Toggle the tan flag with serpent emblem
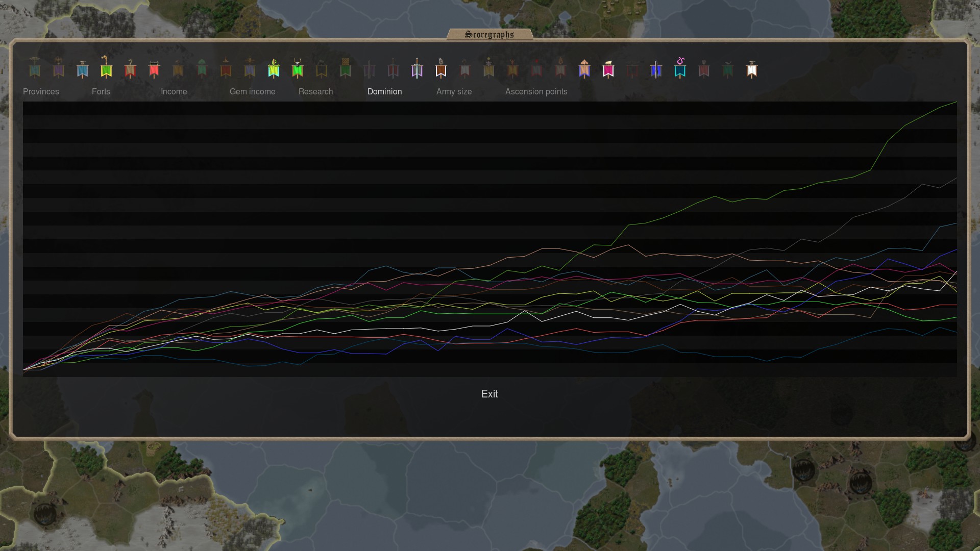This screenshot has width=980, height=551. tap(130, 68)
